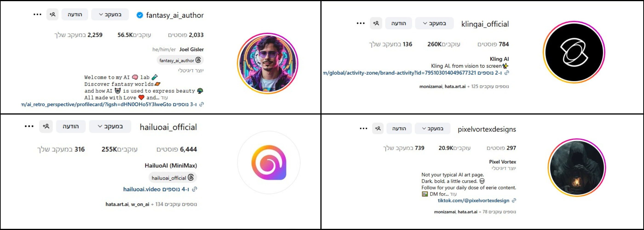The width and height of the screenshot is (644, 230).
Task: View Kling AI profile picture story
Action: point(574,52)
